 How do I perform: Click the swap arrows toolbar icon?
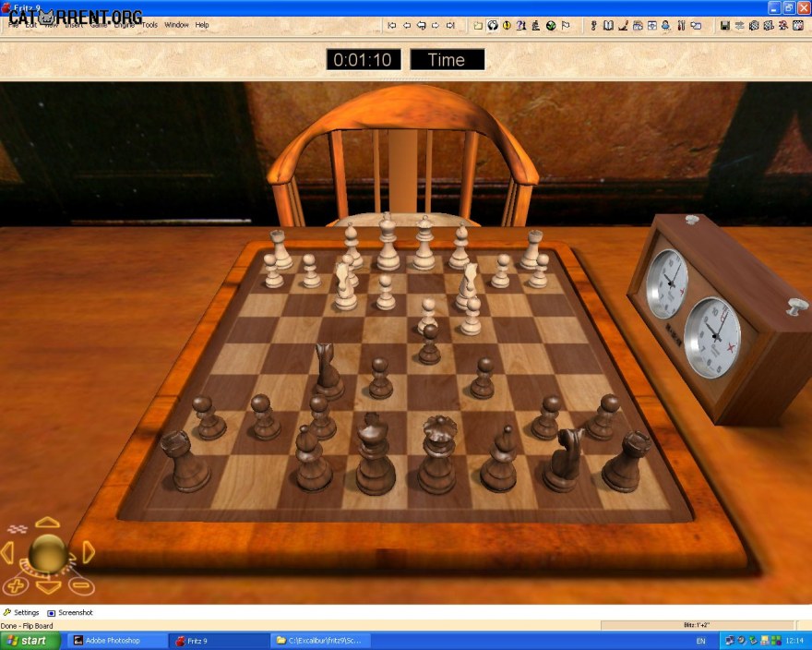[x=739, y=25]
